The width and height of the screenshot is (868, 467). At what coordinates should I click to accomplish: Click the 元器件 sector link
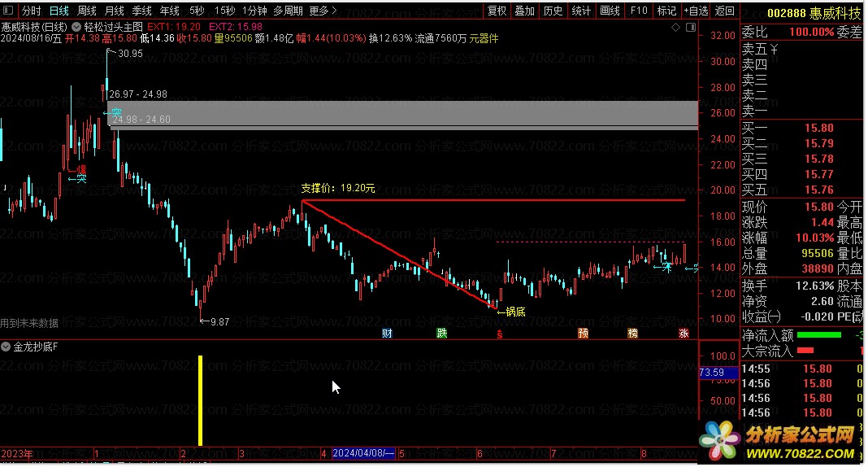(484, 38)
